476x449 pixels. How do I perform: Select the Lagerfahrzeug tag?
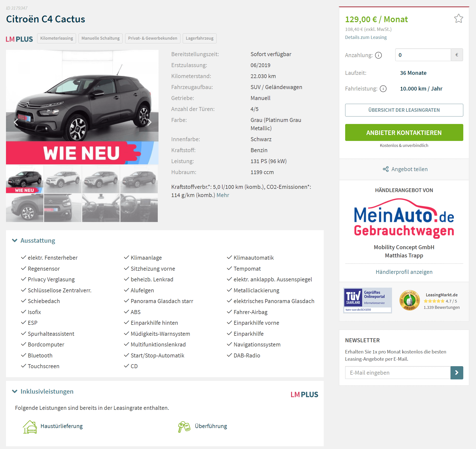199,38
